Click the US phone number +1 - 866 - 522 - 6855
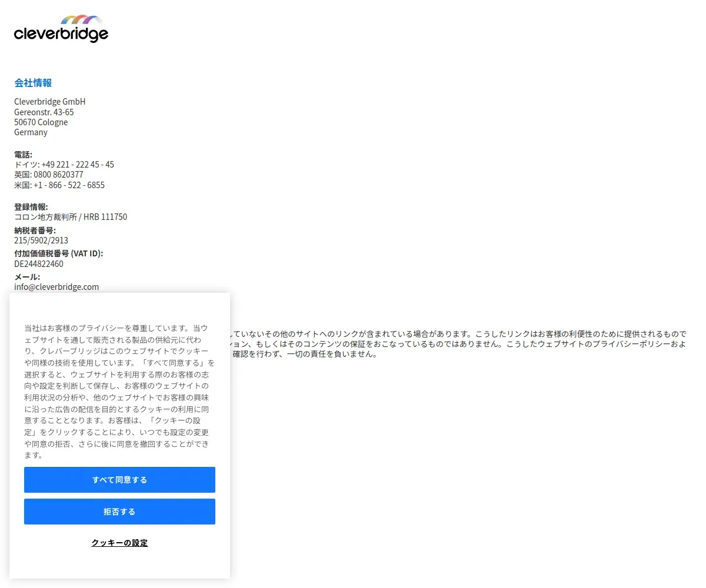 coord(69,185)
